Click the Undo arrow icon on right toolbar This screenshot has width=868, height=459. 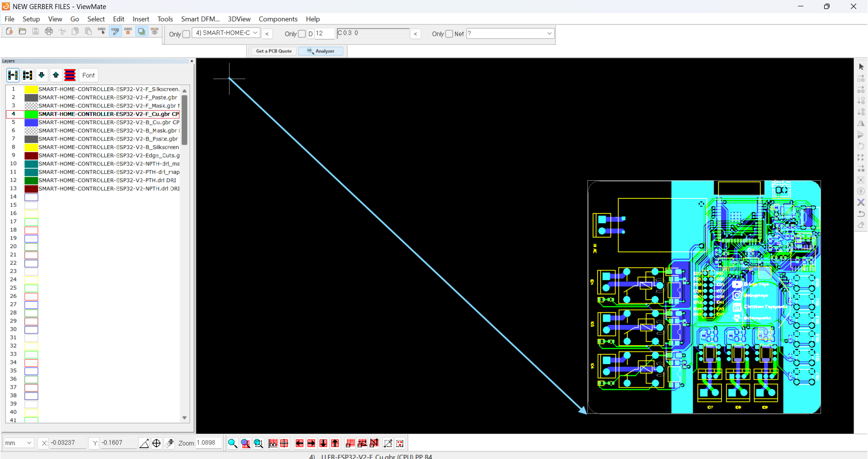coord(861,214)
